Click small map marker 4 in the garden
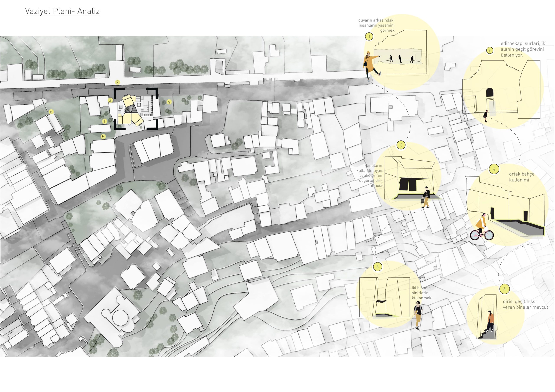 [169, 102]
